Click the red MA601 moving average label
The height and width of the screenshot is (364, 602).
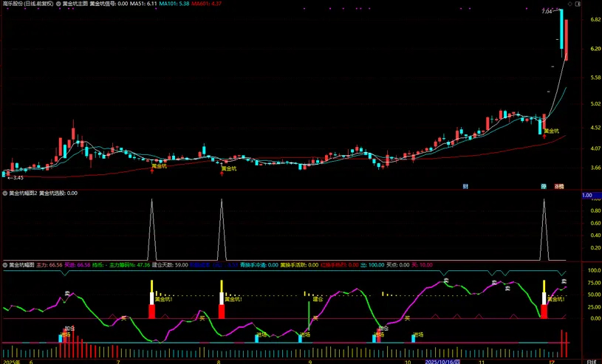(x=207, y=4)
